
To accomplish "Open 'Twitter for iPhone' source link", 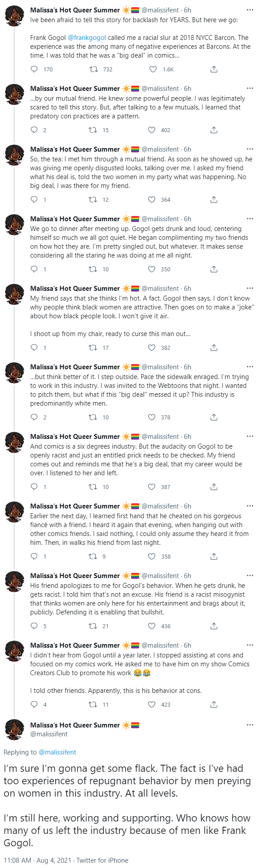I will (102, 860).
